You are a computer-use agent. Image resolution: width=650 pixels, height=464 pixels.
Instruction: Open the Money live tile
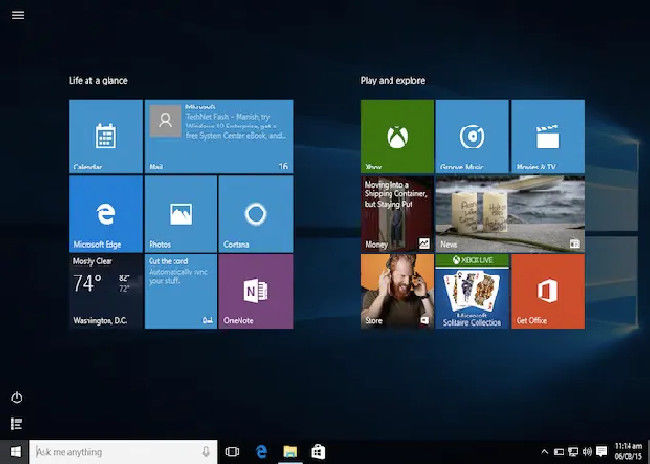coord(397,213)
